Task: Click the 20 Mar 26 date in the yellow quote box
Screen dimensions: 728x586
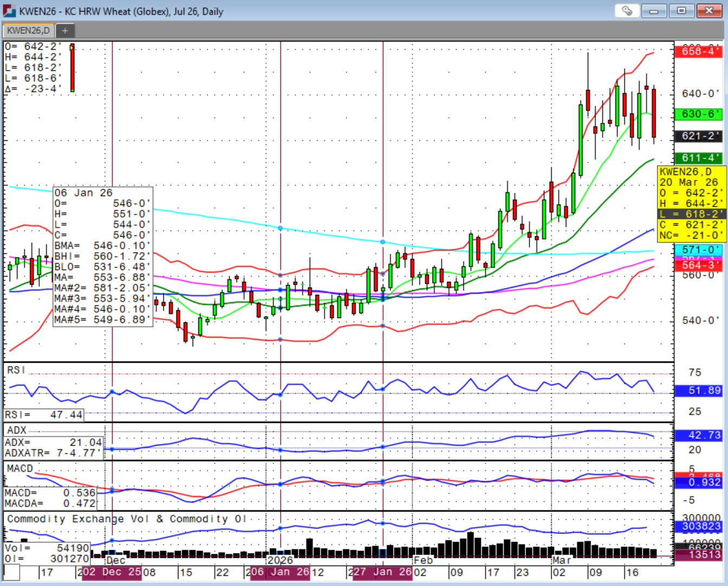Action: tap(688, 183)
